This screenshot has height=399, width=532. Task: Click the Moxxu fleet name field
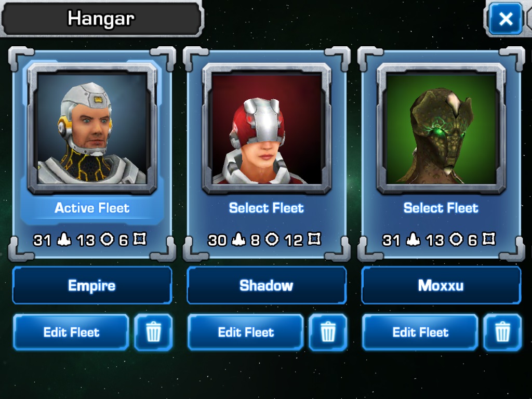pyautogui.click(x=441, y=285)
